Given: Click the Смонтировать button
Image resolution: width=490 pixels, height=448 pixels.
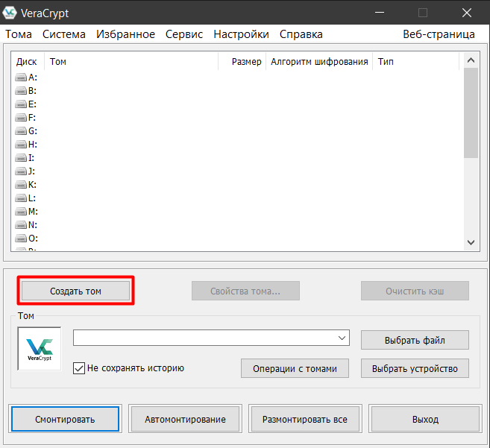Looking at the screenshot, I should click(x=65, y=419).
